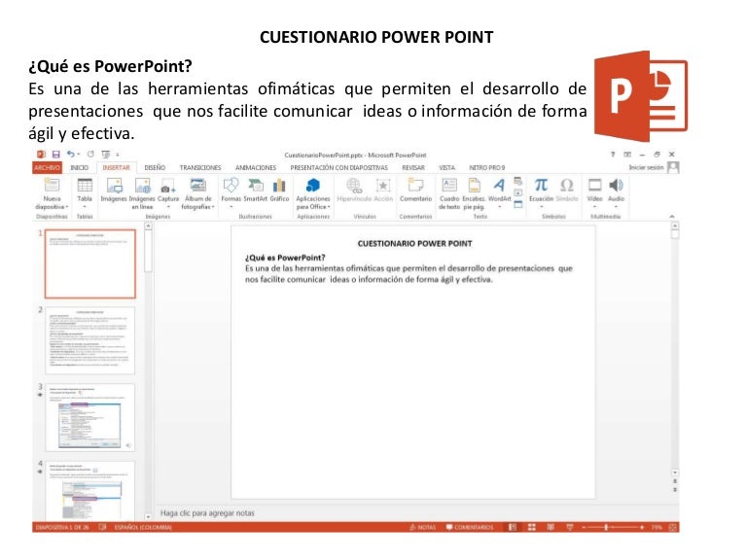
Task: Click the zoom slider in status bar
Action: pos(608,527)
